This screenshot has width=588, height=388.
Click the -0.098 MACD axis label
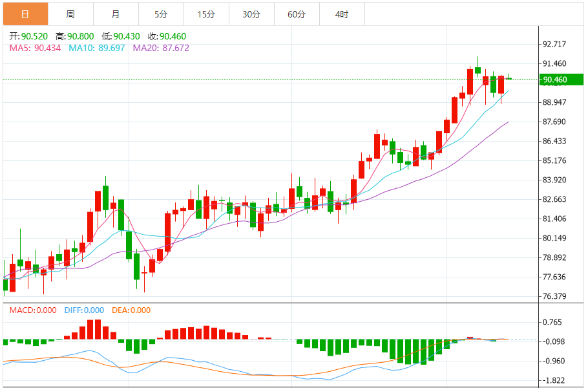pyautogui.click(x=554, y=342)
